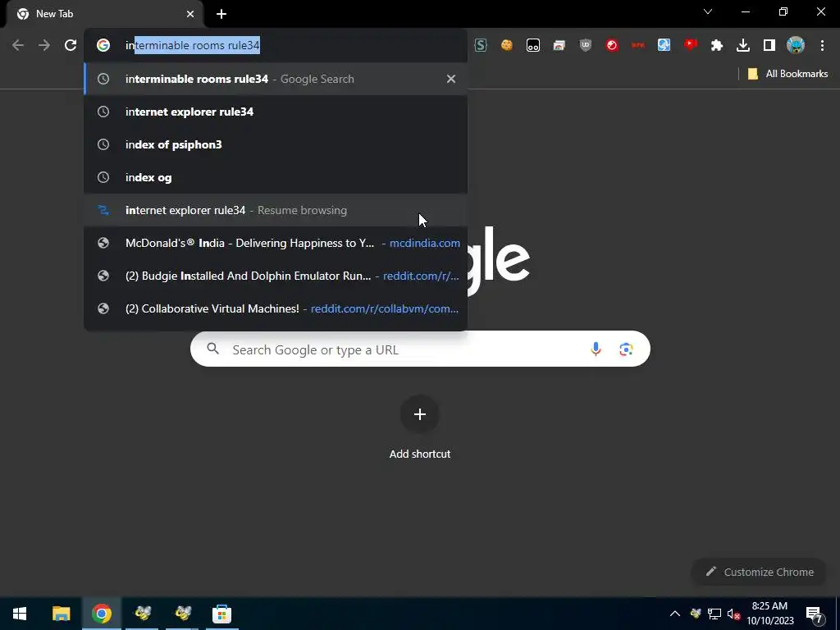Image resolution: width=840 pixels, height=630 pixels.
Task: Open a new tab with the plus button
Action: click(221, 14)
